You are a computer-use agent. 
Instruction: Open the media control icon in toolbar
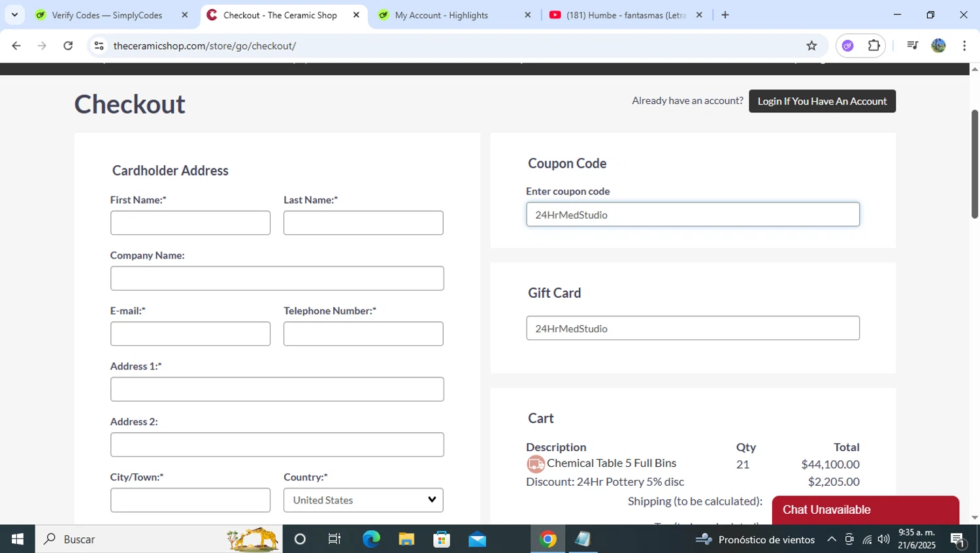pos(912,46)
